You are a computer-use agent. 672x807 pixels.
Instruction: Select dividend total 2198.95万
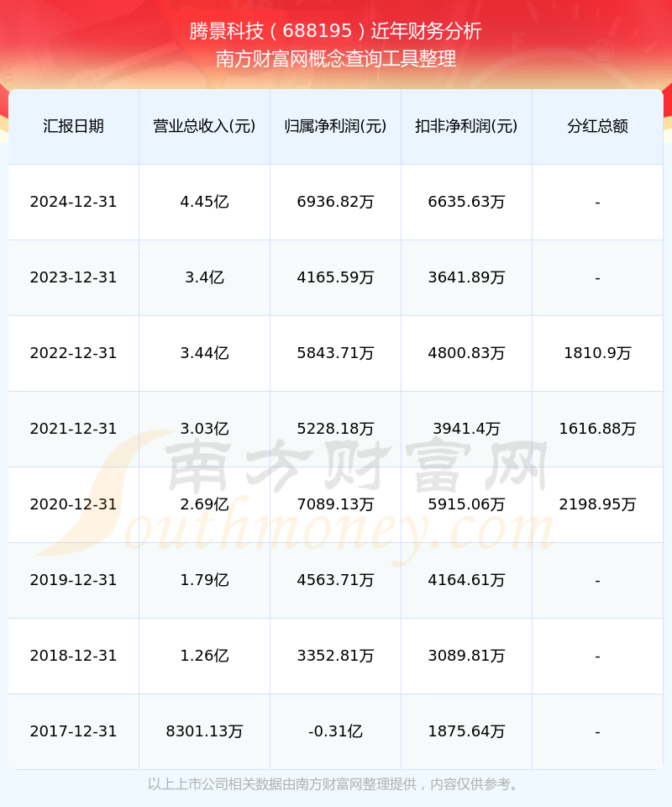pos(597,504)
